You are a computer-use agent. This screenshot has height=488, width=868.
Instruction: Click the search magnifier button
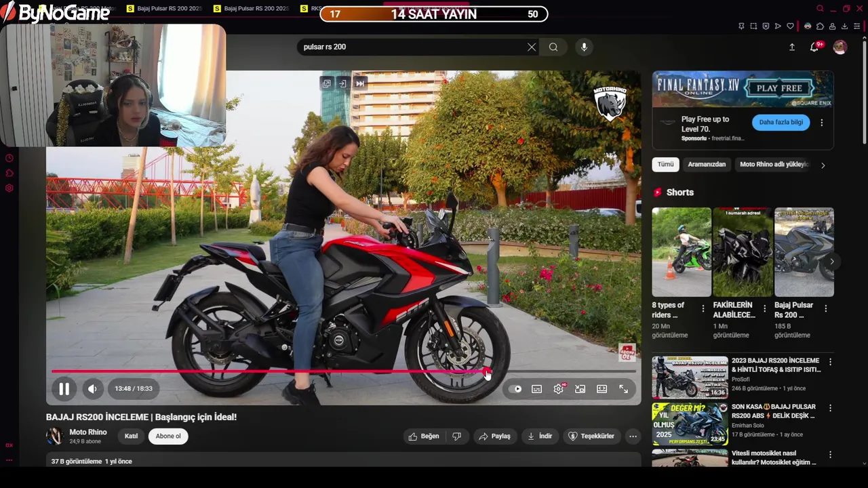553,47
